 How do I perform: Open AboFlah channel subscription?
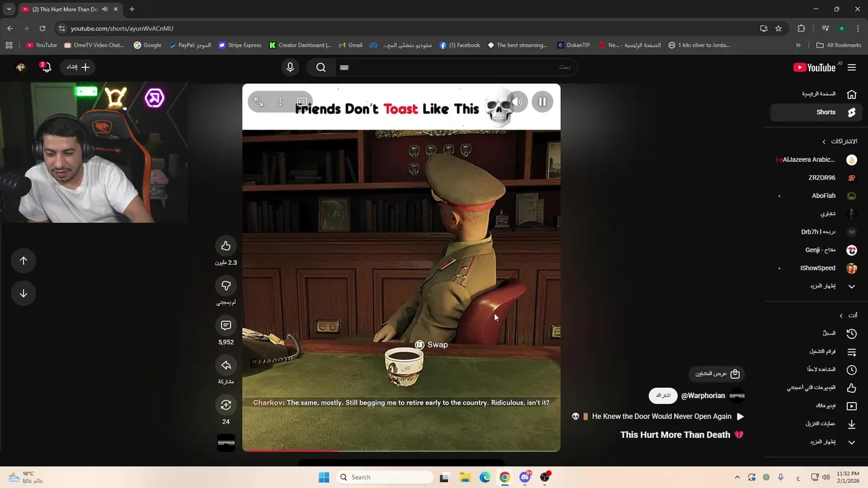(x=816, y=196)
